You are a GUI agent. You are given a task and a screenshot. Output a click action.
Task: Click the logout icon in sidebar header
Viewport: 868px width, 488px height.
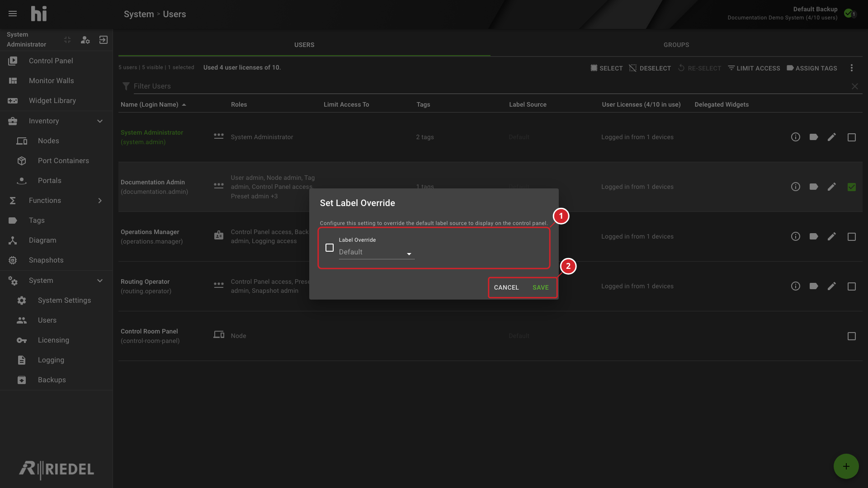point(104,40)
